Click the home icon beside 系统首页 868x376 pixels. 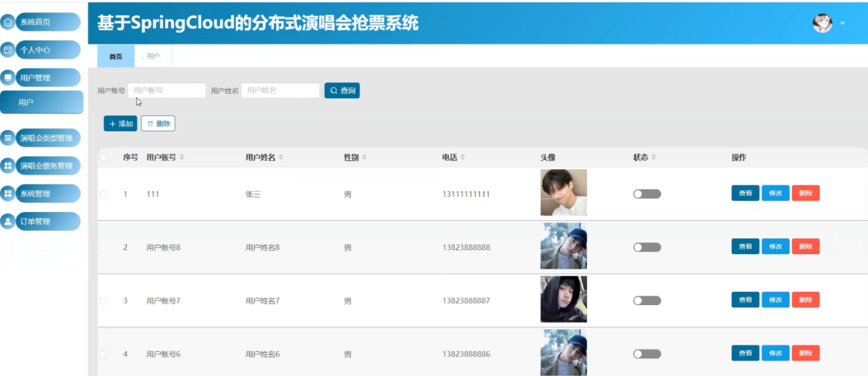pyautogui.click(x=8, y=22)
